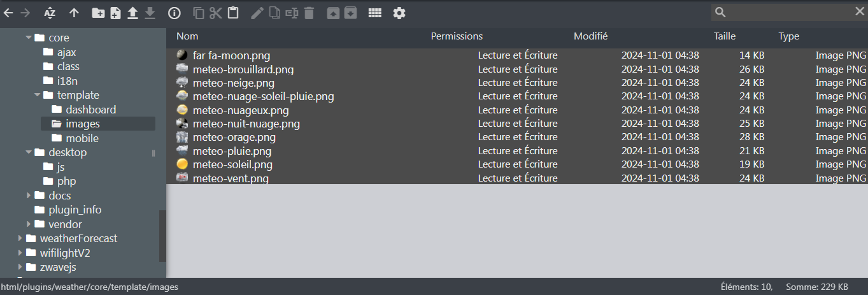Sort by the Nom column header
Screen dimensions: 868x295
click(187, 36)
